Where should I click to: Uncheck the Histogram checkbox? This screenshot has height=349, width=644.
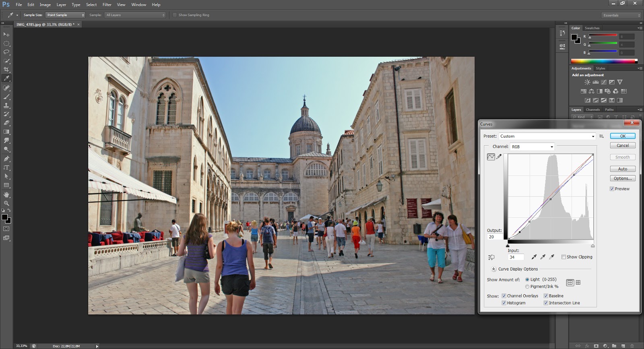[x=504, y=303]
